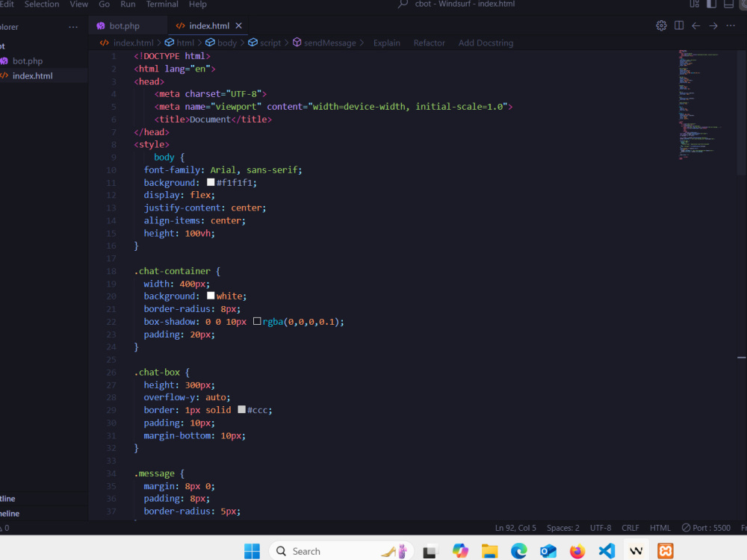
Task: Launch Firefox from the taskbar
Action: [x=577, y=551]
